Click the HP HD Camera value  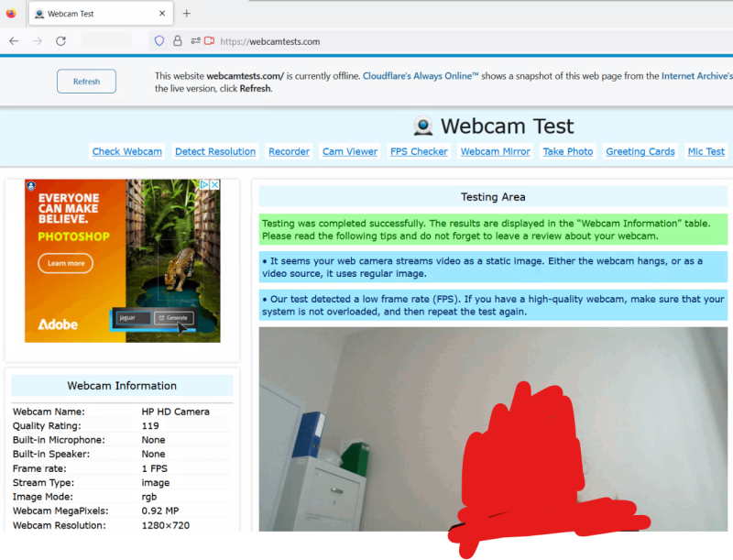click(x=175, y=412)
